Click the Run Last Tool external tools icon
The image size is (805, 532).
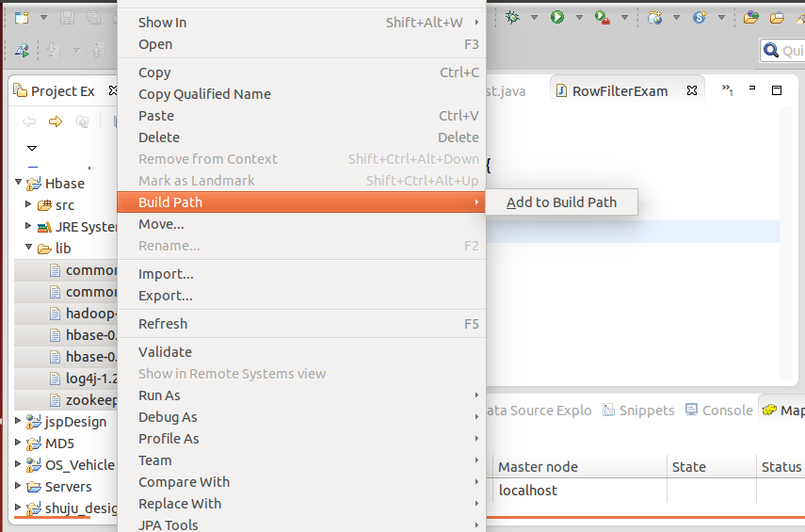click(600, 17)
